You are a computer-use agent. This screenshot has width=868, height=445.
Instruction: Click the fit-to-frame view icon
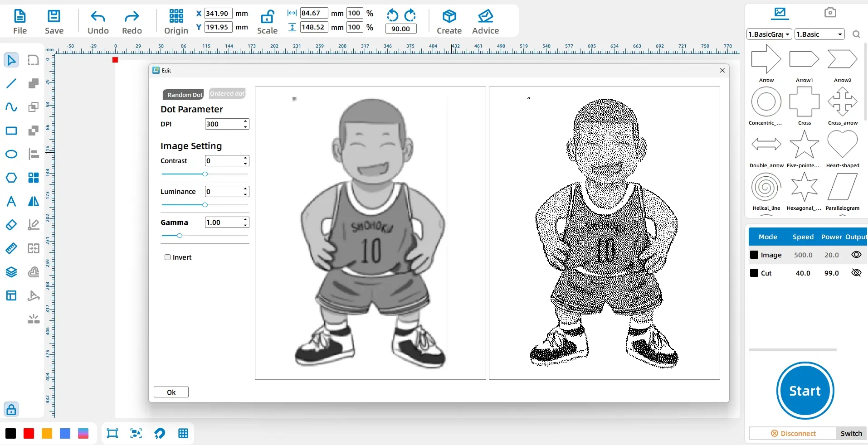tap(112, 434)
